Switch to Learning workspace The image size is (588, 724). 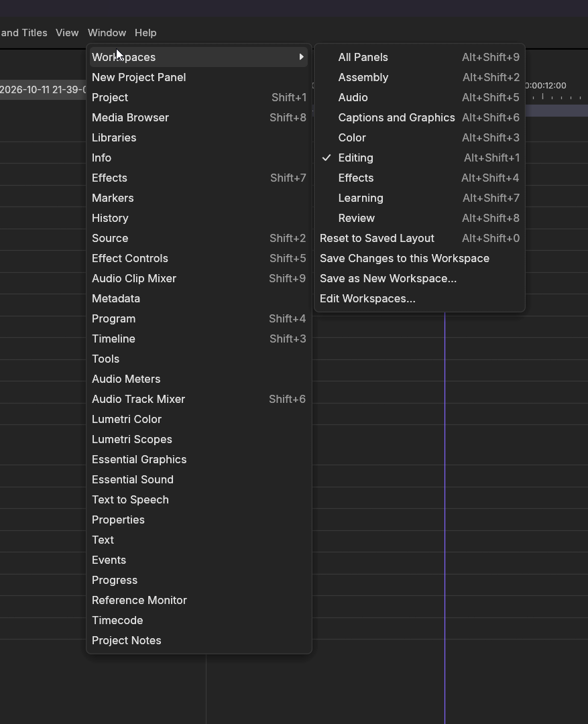point(420,198)
